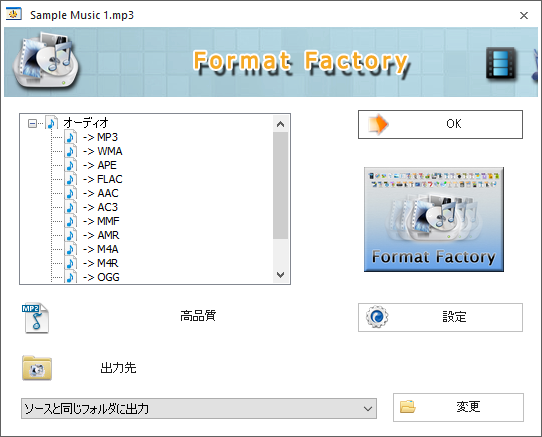Click the music note icon beside OGG
This screenshot has width=542, height=437.
tap(71, 277)
